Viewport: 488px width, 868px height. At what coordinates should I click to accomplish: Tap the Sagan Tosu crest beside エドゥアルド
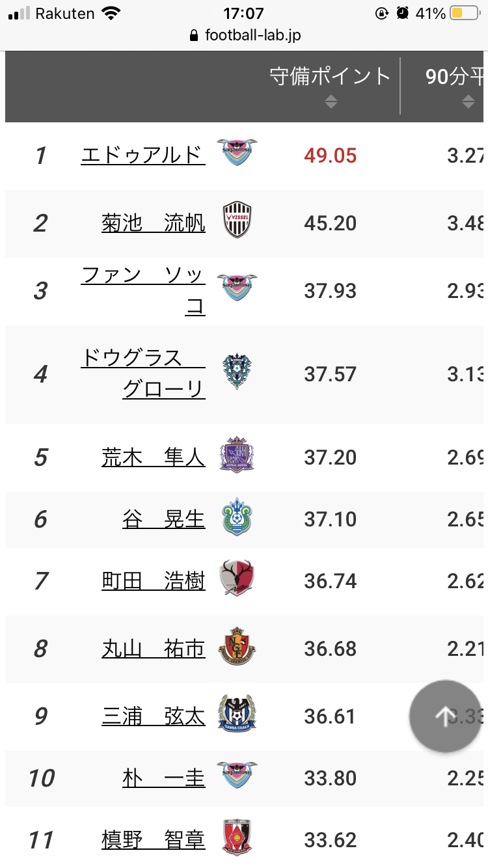click(236, 152)
